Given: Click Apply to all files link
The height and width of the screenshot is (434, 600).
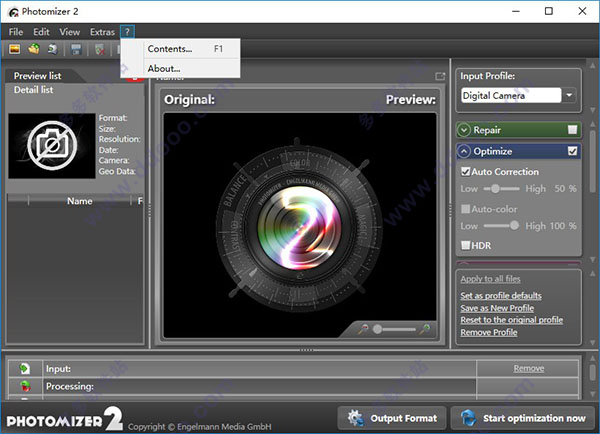Looking at the screenshot, I should 490,279.
